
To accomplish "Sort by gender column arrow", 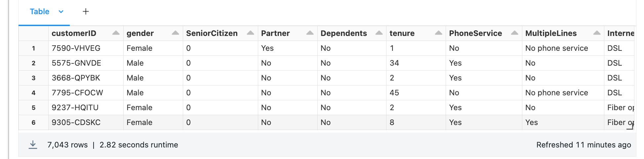I will click(x=175, y=33).
